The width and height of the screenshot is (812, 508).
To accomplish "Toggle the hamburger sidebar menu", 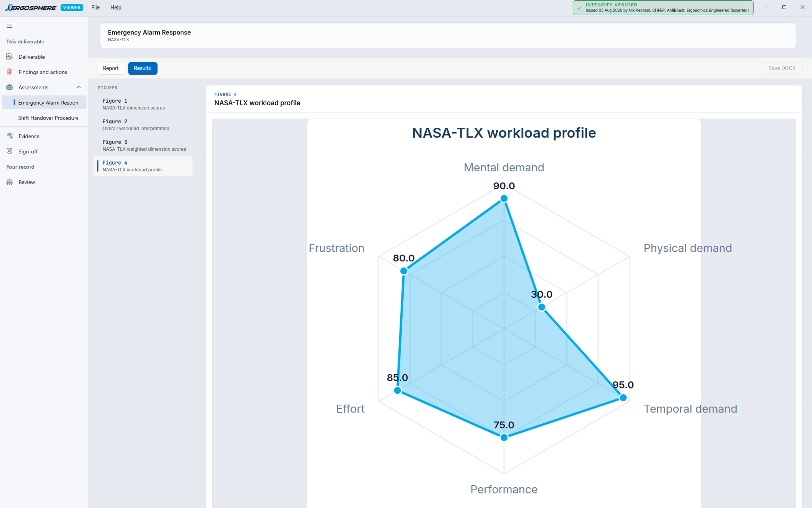I will [9, 26].
